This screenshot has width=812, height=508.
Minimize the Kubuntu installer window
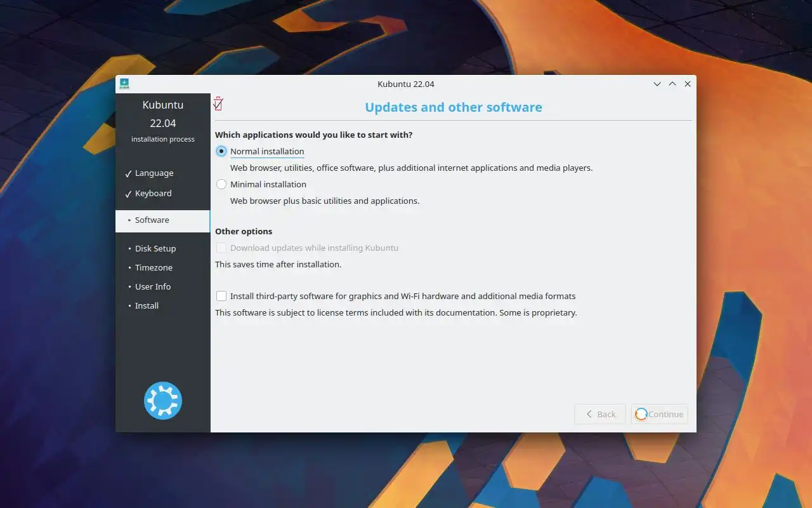pos(657,84)
